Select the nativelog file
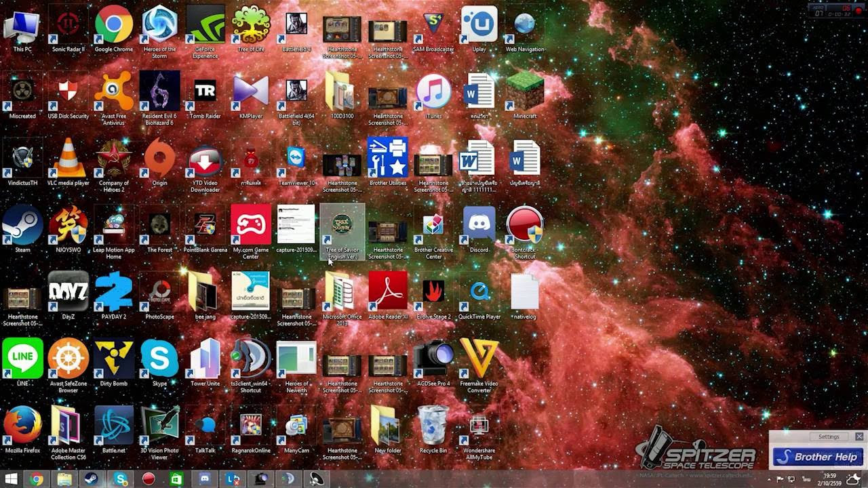 (x=524, y=291)
